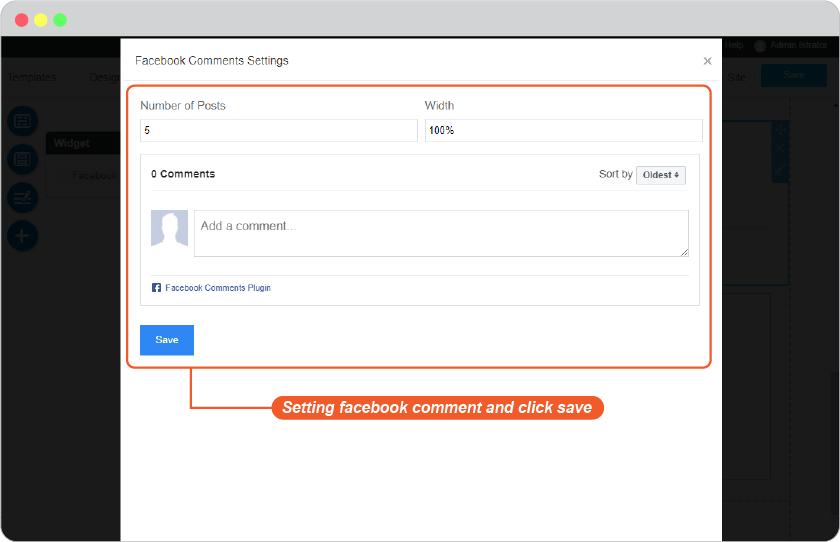Click the yellow macOS minimize button
The width and height of the screenshot is (840, 542).
tap(41, 20)
